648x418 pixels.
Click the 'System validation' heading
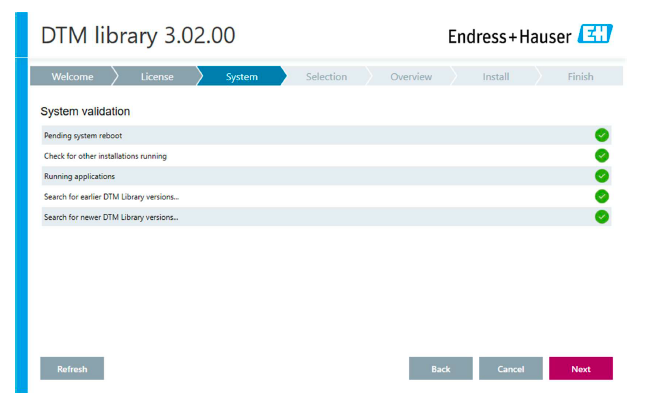85,111
